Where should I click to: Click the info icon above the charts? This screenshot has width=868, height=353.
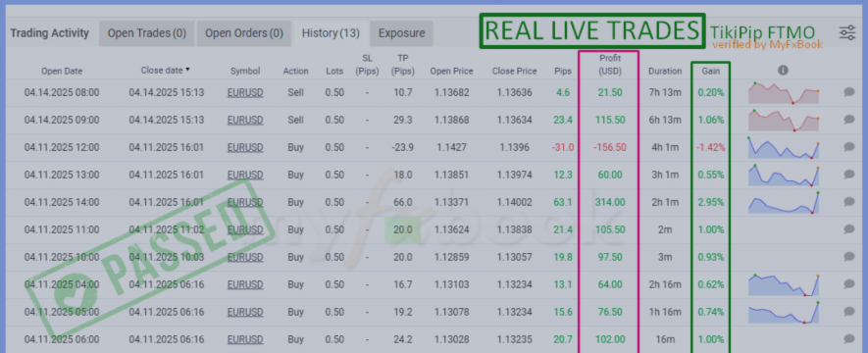[783, 71]
